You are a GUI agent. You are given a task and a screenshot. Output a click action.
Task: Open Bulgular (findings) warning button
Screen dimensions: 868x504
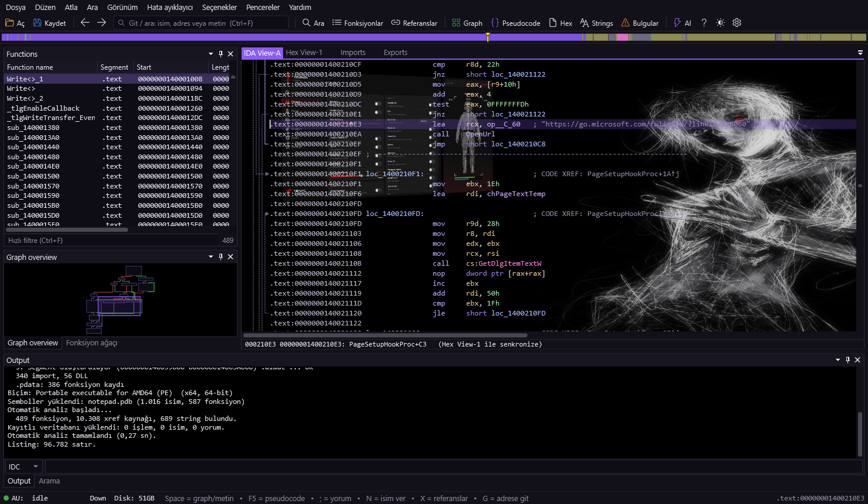[640, 23]
